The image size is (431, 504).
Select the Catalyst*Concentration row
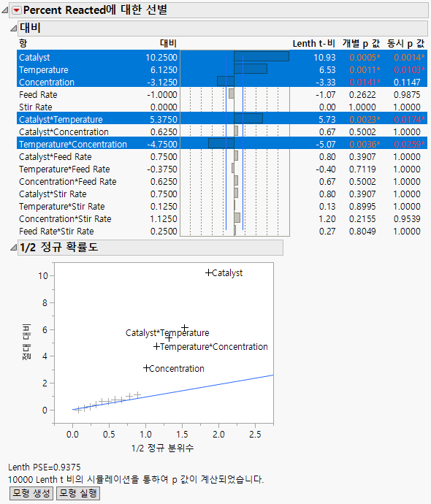[x=222, y=131]
